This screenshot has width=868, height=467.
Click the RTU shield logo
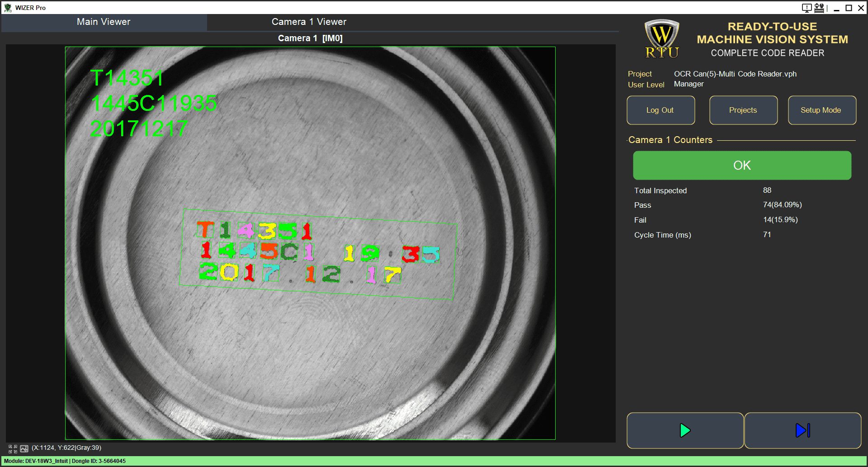[662, 39]
